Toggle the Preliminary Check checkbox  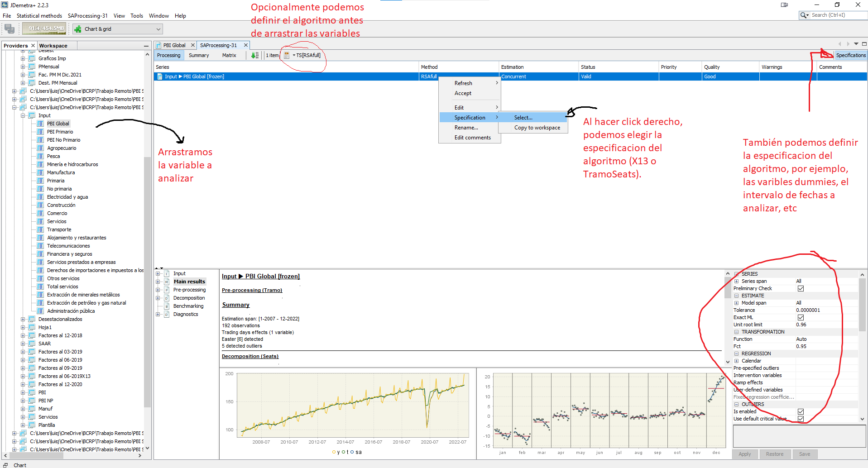pos(801,288)
